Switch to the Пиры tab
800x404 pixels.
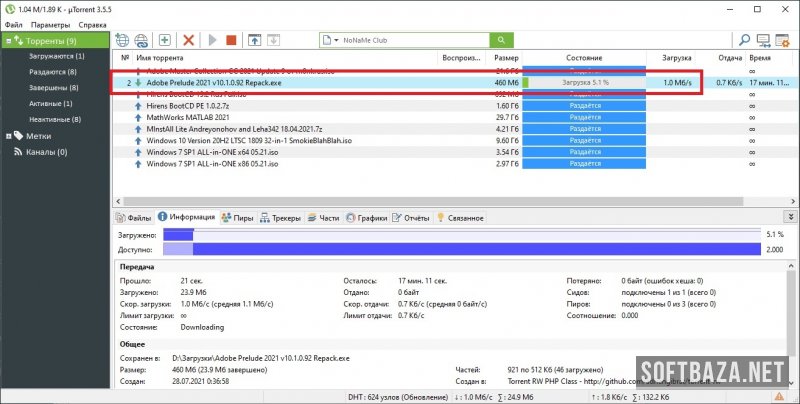pyautogui.click(x=237, y=217)
